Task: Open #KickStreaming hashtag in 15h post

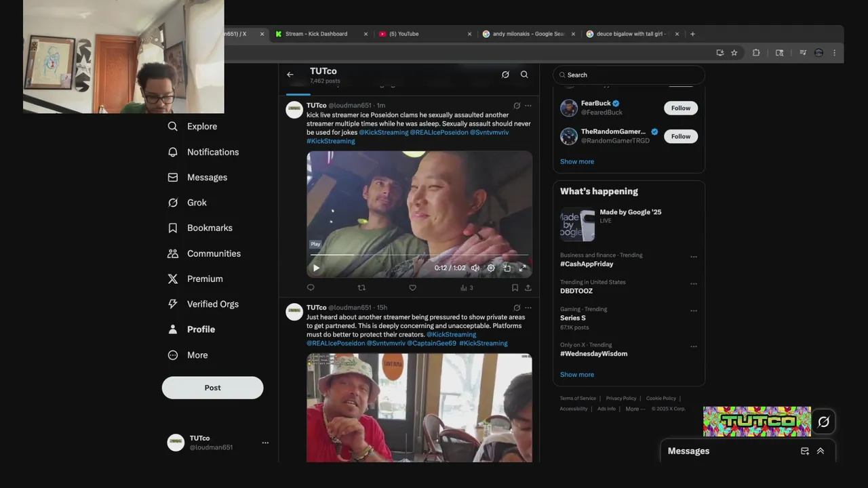Action: (483, 343)
